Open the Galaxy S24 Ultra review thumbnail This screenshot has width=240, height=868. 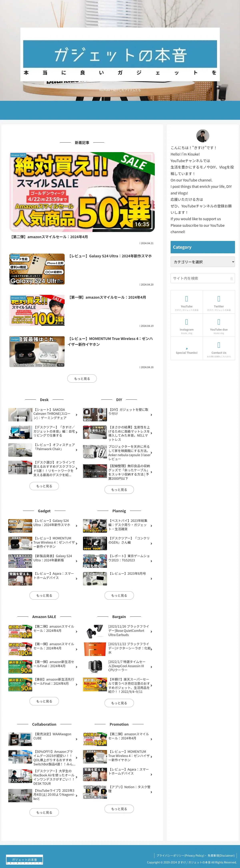37,269
